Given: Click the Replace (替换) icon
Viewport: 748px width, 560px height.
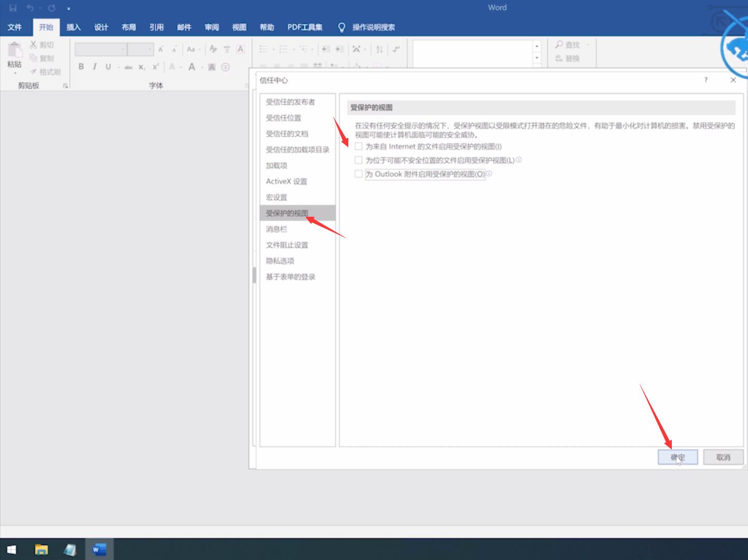Looking at the screenshot, I should 559,59.
